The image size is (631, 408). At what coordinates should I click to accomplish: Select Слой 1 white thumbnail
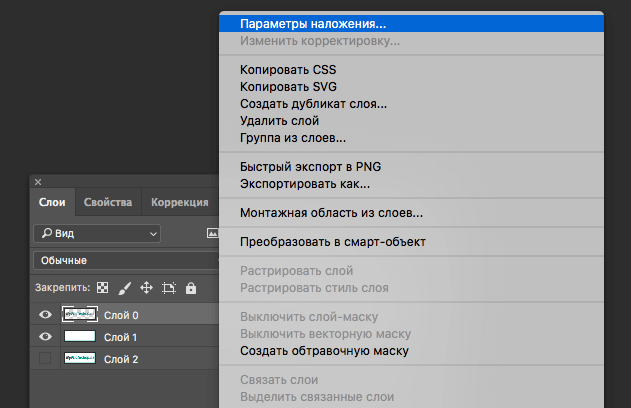pos(80,336)
